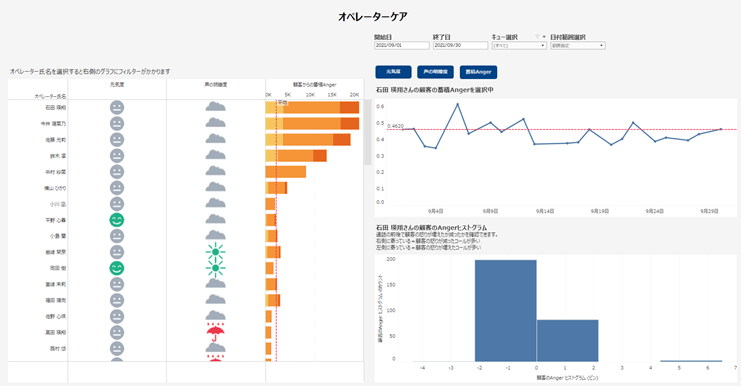Expand the small arrow menu beside the funnel icon
741x386 pixels.
544,36
